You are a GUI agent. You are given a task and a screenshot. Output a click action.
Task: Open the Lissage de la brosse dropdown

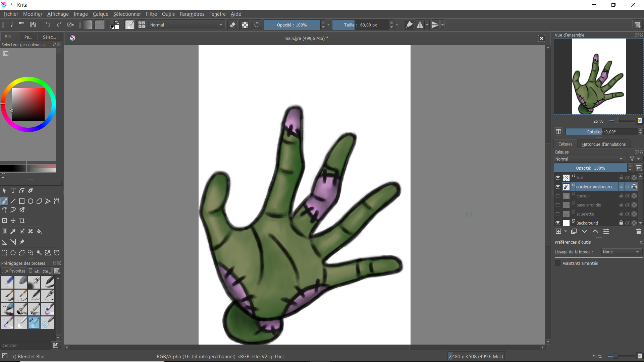pos(621,252)
